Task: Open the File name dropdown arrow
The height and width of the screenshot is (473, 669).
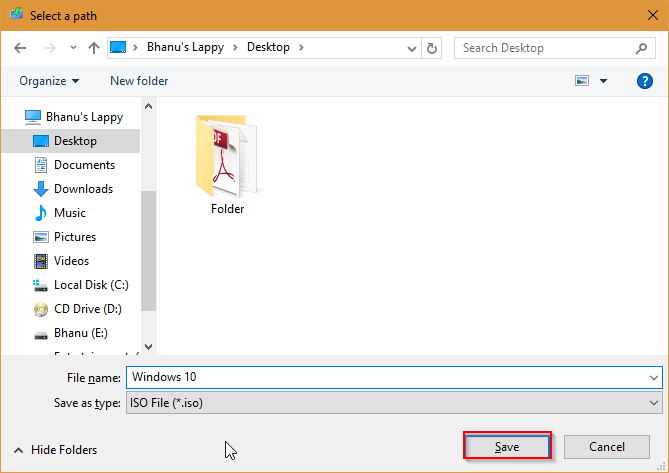Action: pos(654,378)
